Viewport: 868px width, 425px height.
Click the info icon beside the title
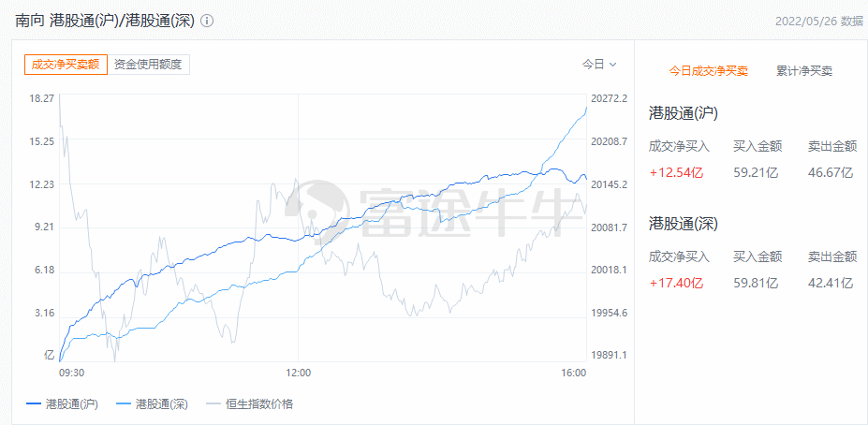[207, 21]
